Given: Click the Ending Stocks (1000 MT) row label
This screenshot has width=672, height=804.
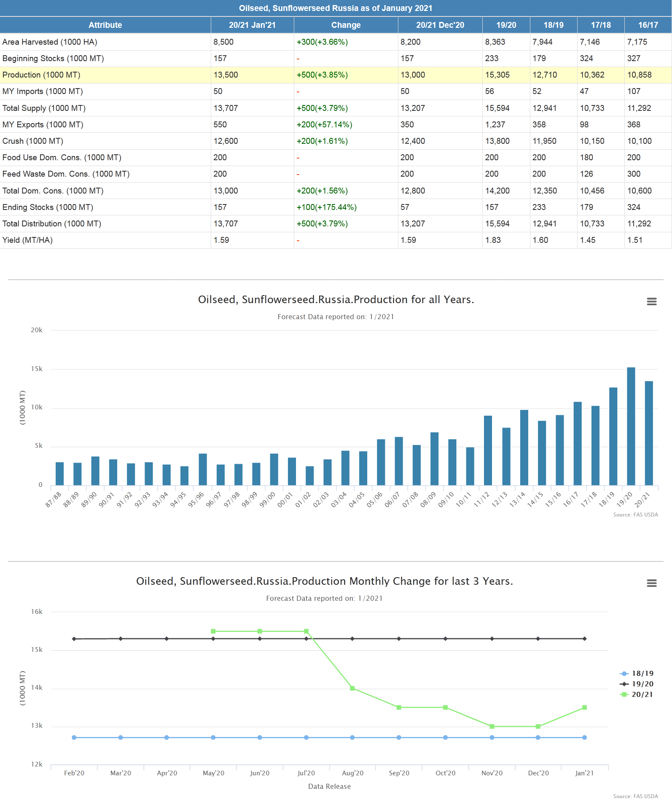Looking at the screenshot, I should pyautogui.click(x=48, y=207).
